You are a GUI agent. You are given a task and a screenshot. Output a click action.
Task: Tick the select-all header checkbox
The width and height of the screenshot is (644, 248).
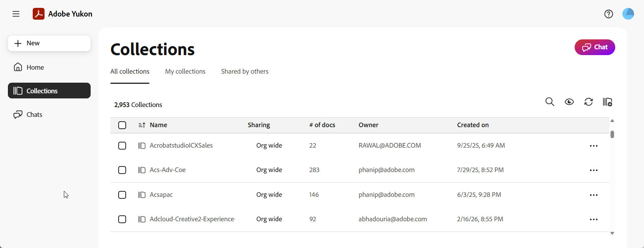coord(122,125)
